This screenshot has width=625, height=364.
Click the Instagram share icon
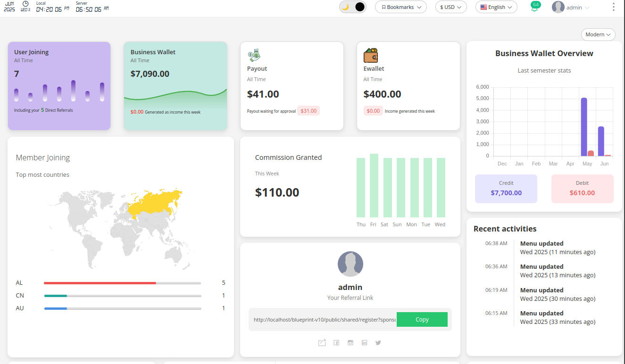coord(350,343)
